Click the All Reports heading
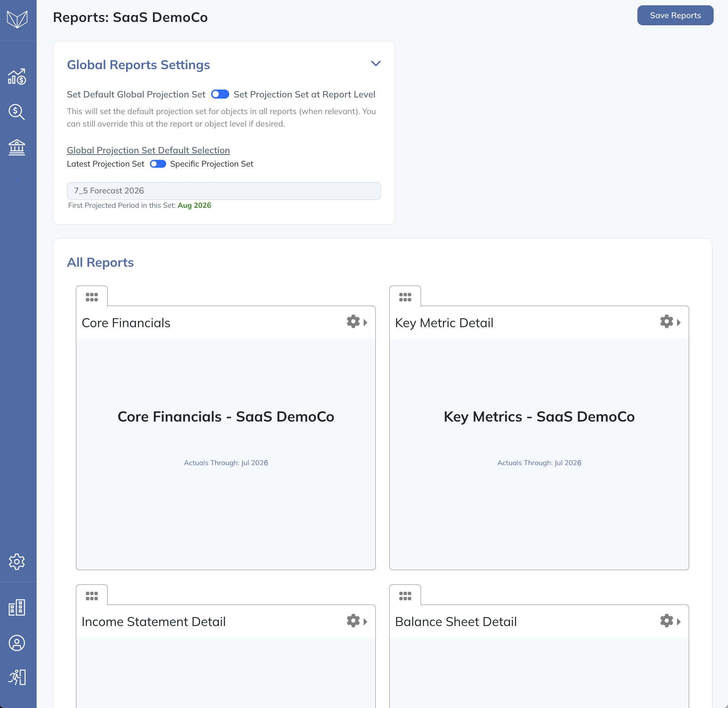 pos(100,263)
